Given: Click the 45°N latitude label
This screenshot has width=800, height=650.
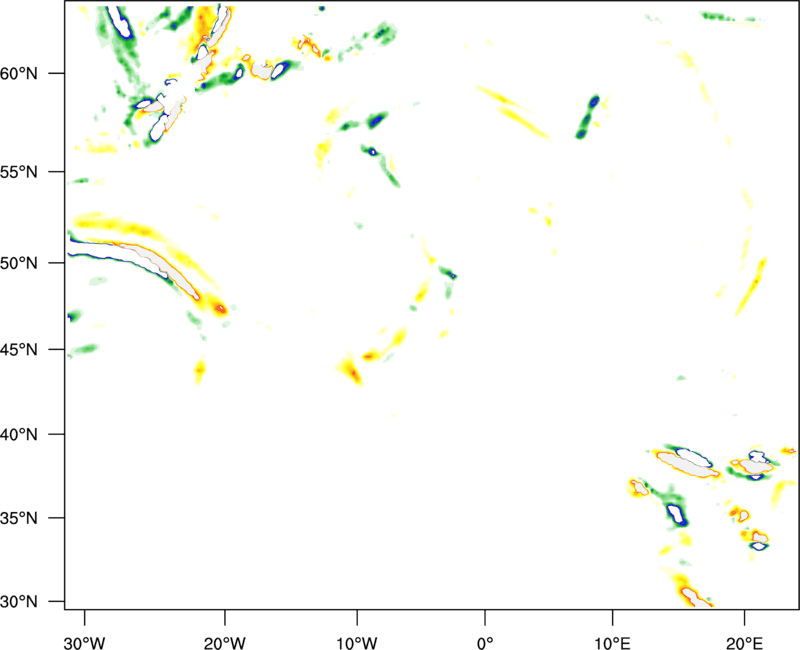Looking at the screenshot, I should pos(19,349).
